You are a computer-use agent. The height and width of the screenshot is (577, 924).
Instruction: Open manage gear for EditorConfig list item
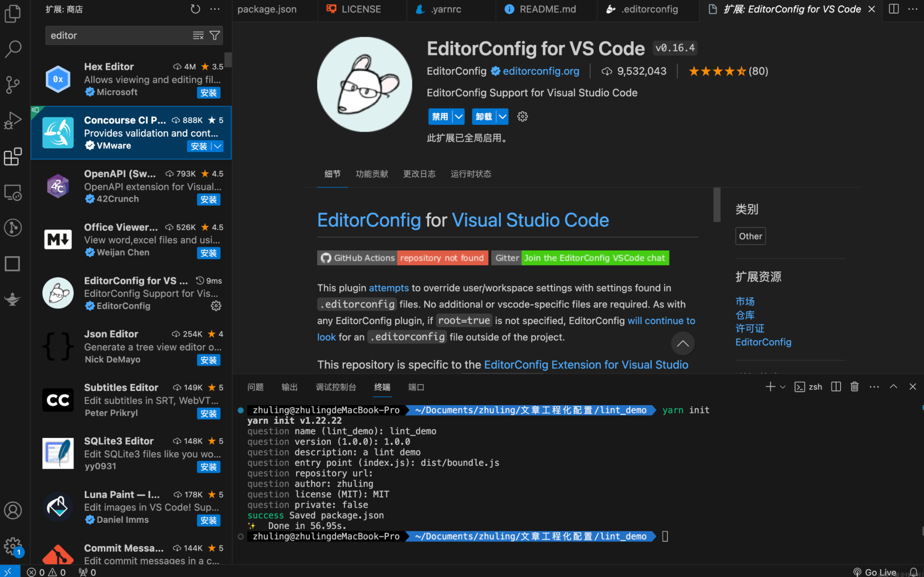click(216, 306)
